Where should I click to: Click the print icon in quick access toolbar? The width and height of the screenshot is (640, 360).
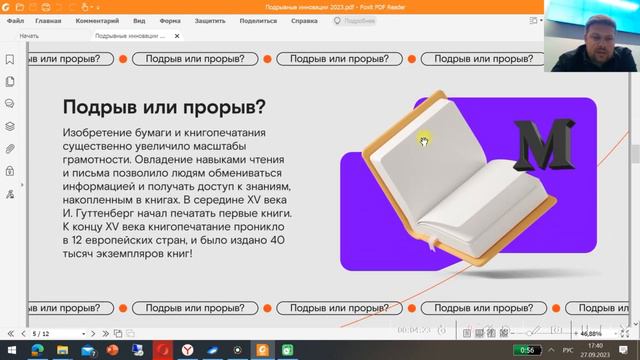tap(46, 7)
